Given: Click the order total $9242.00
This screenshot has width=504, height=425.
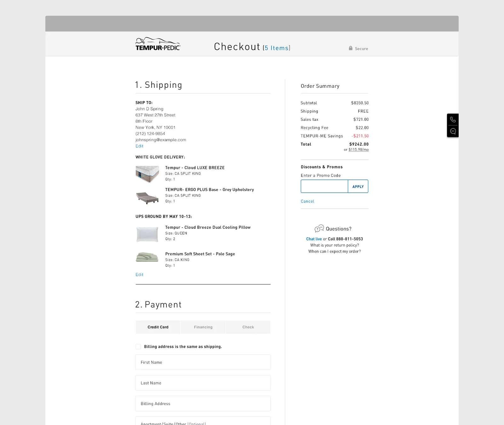Looking at the screenshot, I should 359,144.
